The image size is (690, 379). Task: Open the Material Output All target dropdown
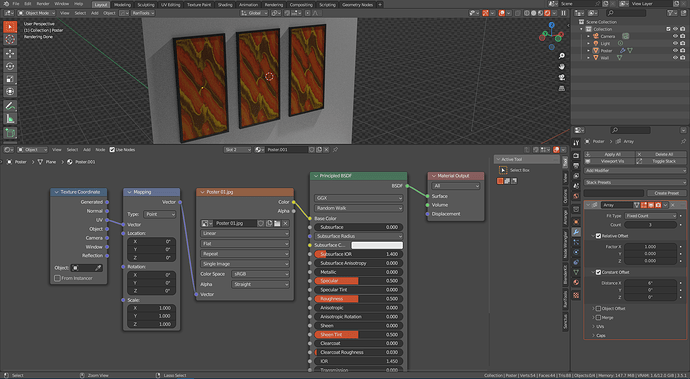point(456,186)
